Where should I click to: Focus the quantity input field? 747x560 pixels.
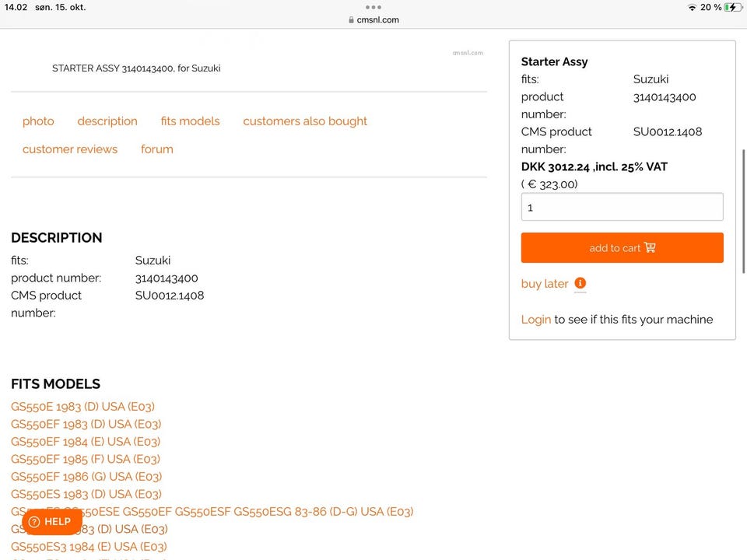pyautogui.click(x=622, y=208)
